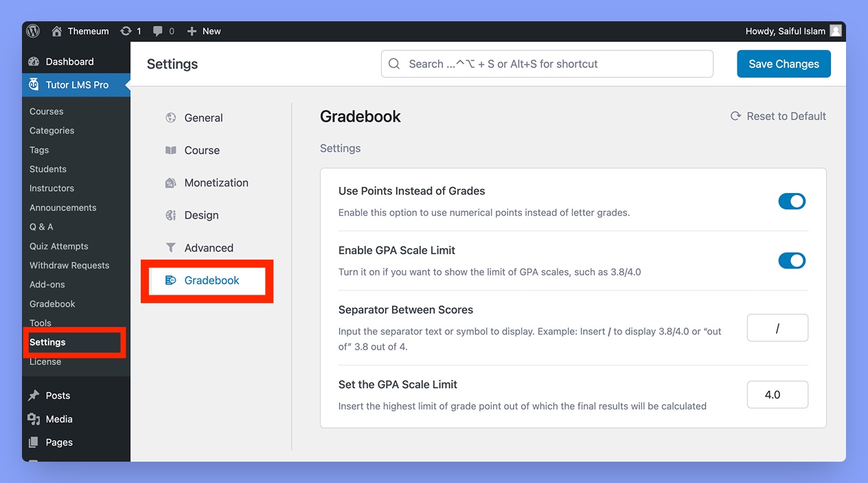868x483 pixels.
Task: Click the Posts menu label
Action: [58, 396]
